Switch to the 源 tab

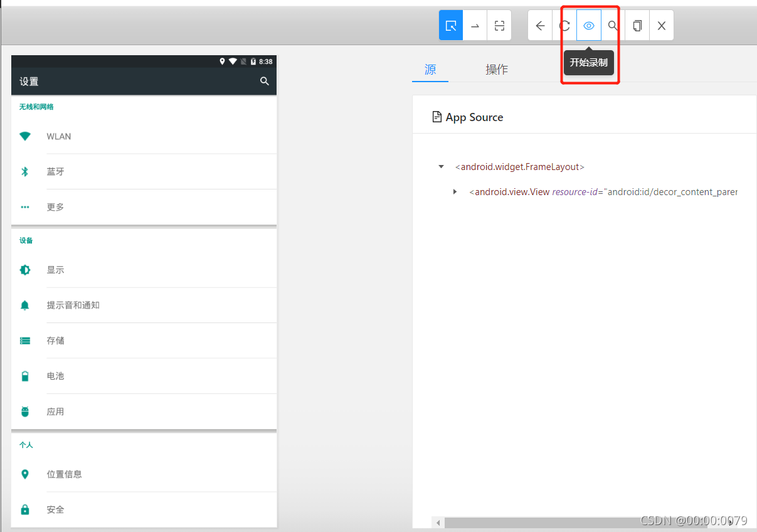click(430, 70)
